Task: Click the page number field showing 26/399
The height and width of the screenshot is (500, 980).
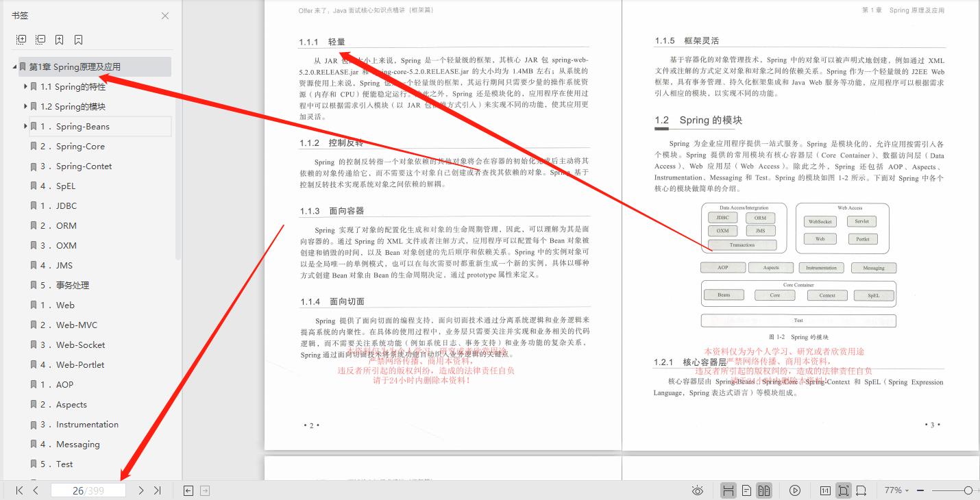Action: [x=88, y=490]
